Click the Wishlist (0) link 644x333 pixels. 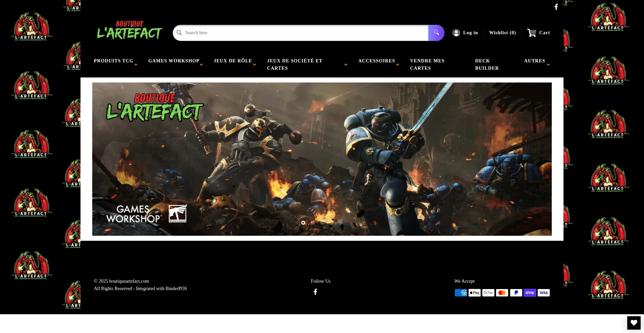502,33
